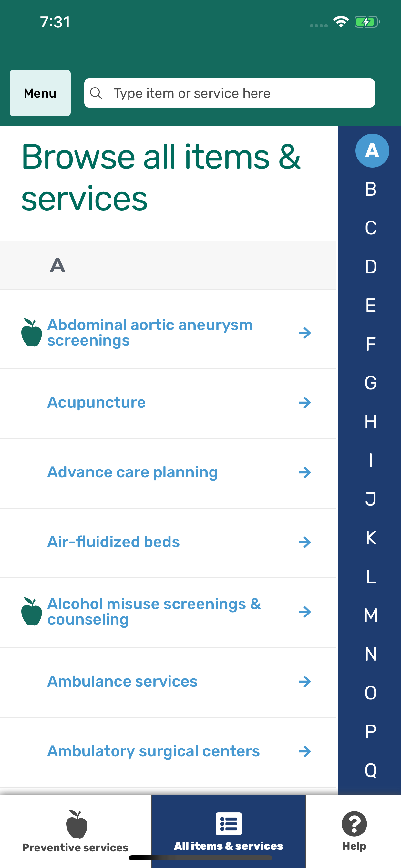Switch to the Preventive services tab
Viewport: 401px width, 868px height.
pos(75,831)
